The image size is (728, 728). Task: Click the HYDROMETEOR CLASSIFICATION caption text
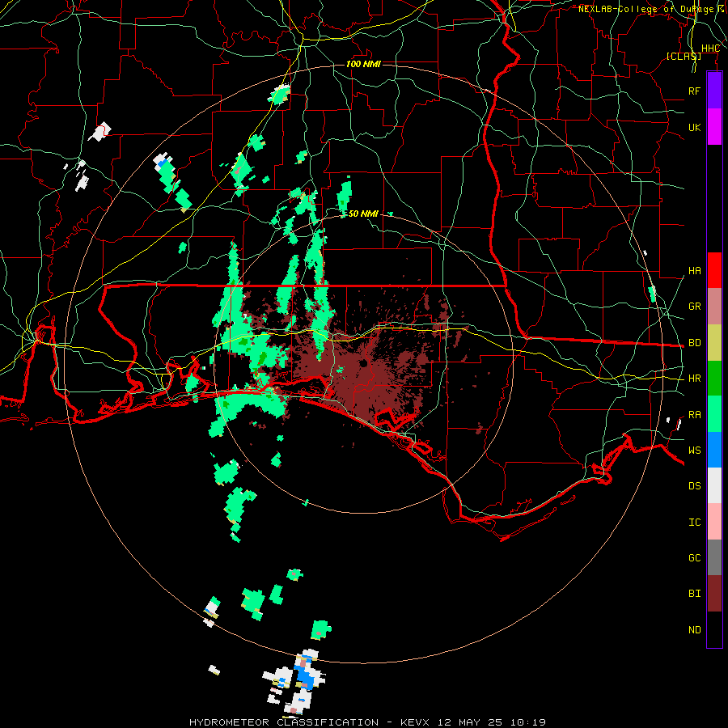pyautogui.click(x=284, y=722)
